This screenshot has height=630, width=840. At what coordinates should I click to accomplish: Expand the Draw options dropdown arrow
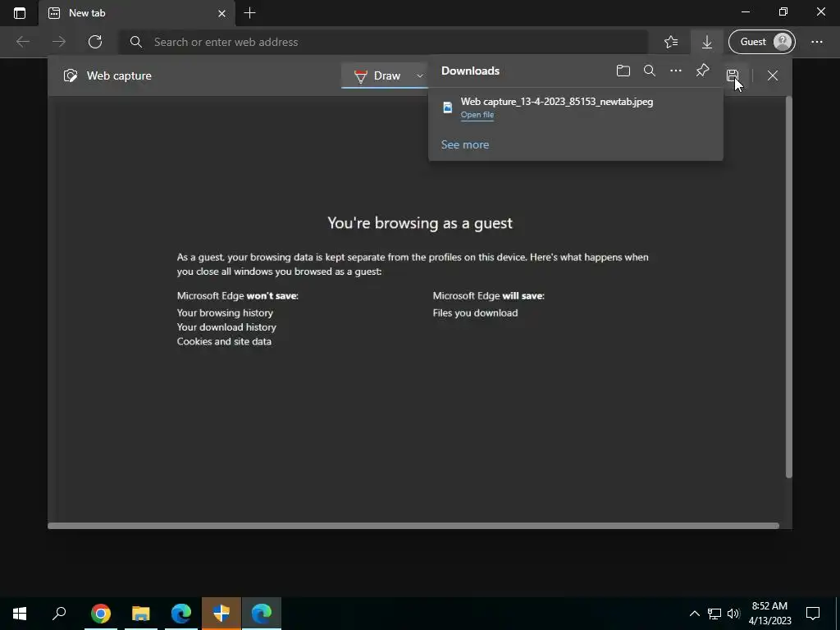[x=420, y=76]
